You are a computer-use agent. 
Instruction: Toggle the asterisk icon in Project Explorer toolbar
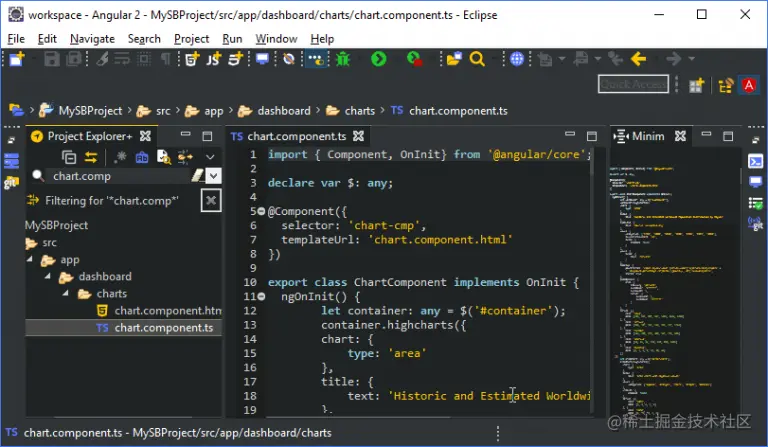pyautogui.click(x=120, y=157)
